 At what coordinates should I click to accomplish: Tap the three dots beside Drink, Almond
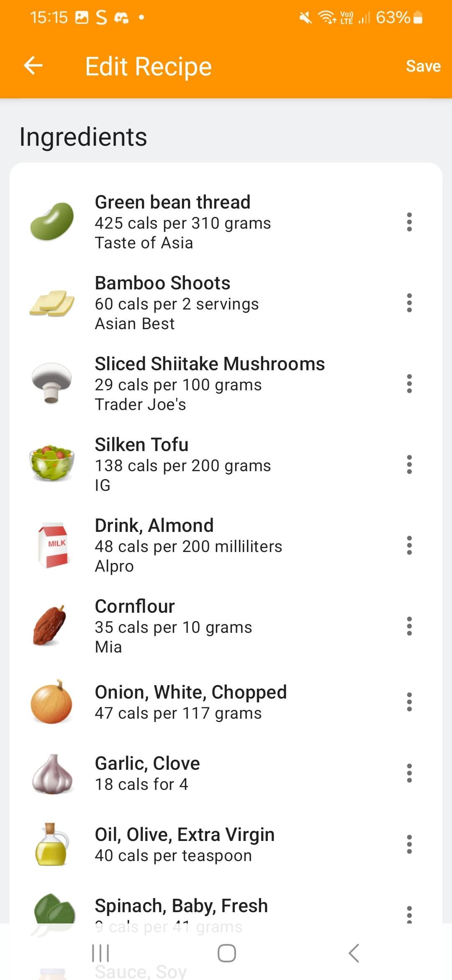pos(409,545)
